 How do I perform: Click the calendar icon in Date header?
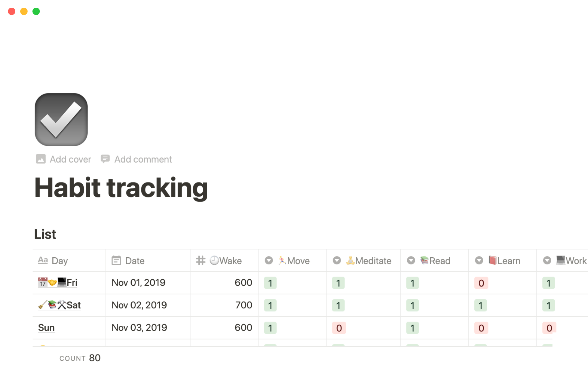point(116,261)
